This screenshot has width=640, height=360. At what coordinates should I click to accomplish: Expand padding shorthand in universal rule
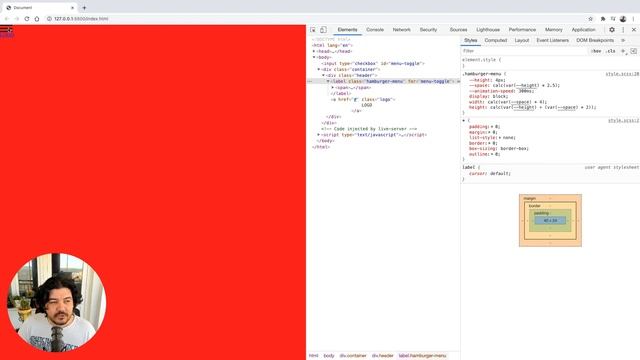pos(493,127)
